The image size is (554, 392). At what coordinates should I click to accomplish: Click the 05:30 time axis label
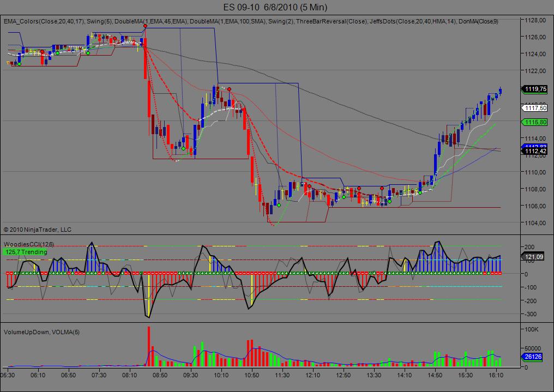(x=8, y=375)
